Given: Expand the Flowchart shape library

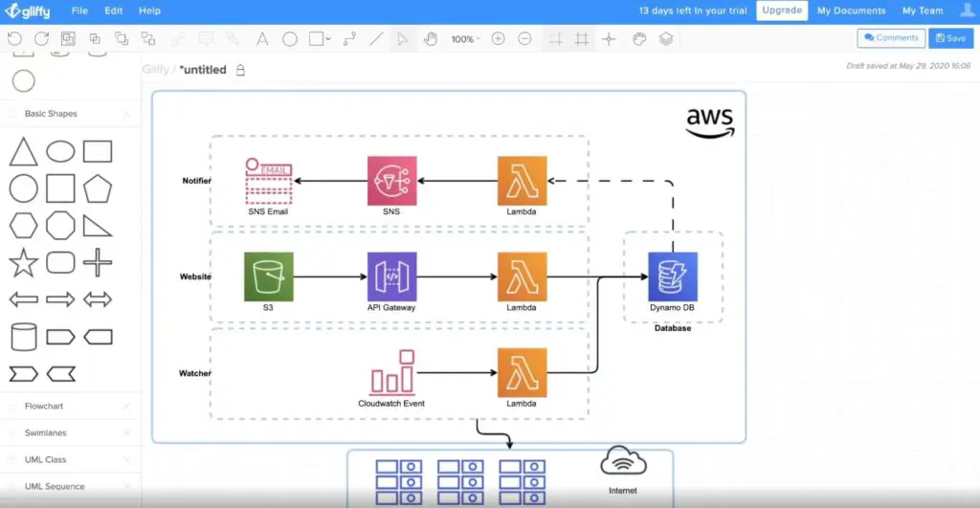Looking at the screenshot, I should pos(44,407).
